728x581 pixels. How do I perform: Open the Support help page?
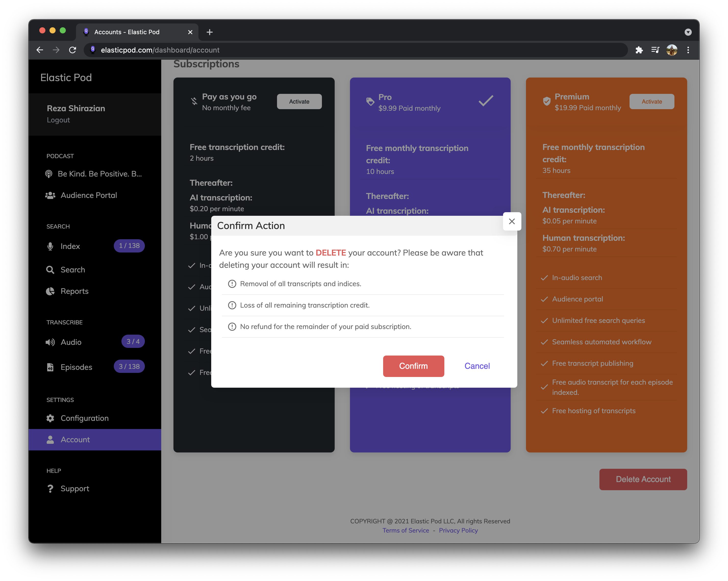[75, 488]
